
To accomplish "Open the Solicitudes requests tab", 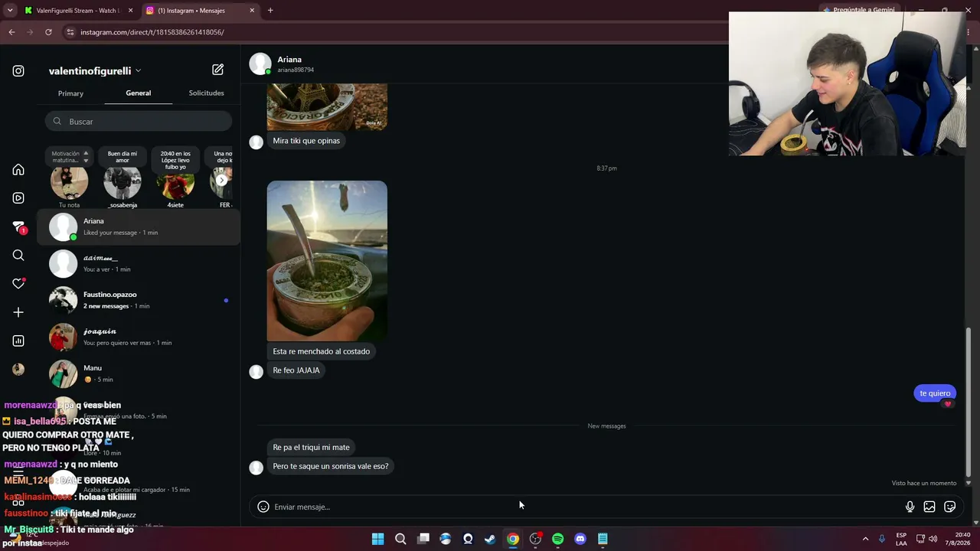I will pos(207,93).
